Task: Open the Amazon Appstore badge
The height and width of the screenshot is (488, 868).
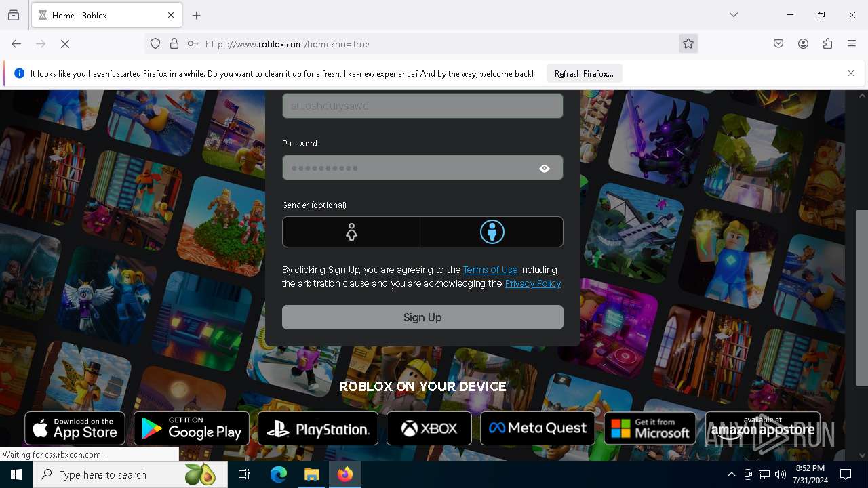Action: (763, 428)
